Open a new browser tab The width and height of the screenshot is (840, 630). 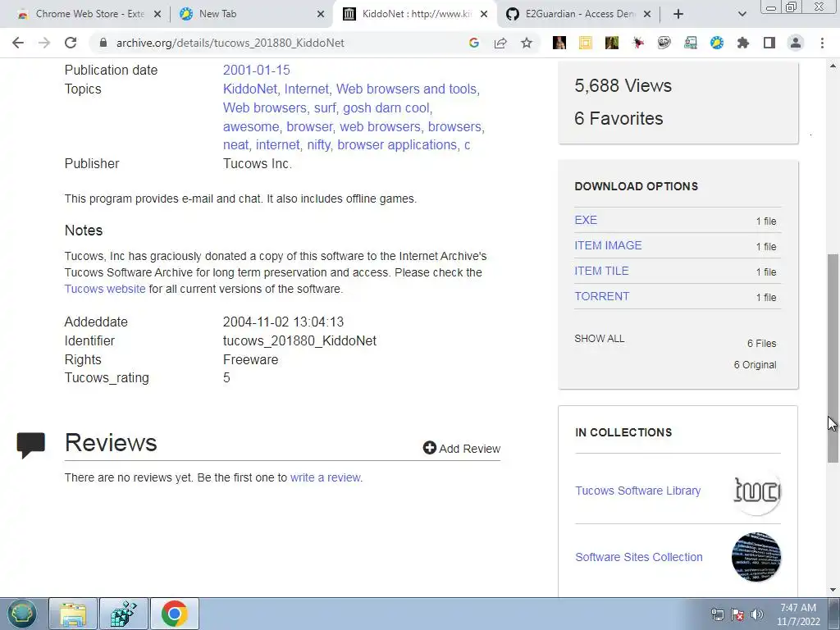[678, 14]
